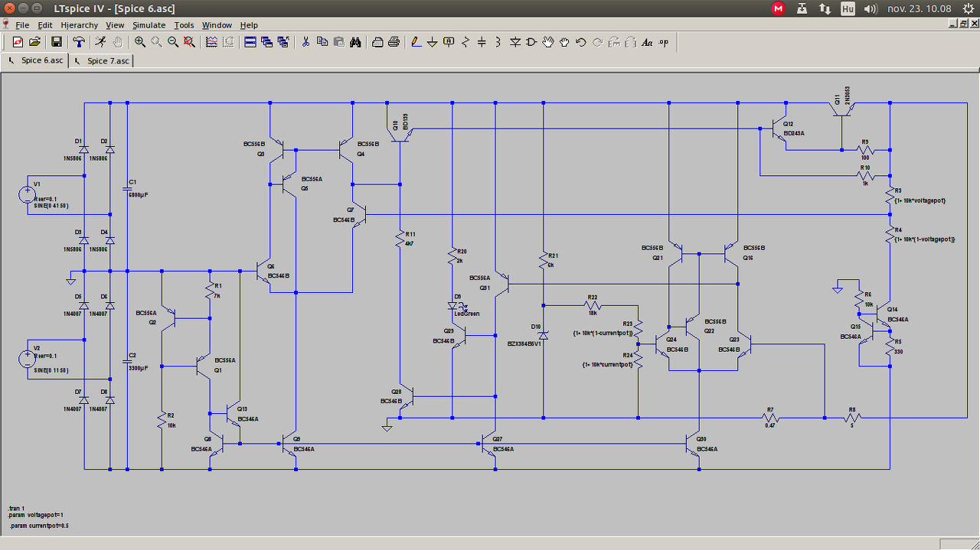The image size is (980, 550).
Task: Run the simulation with running man icon
Action: (x=101, y=42)
